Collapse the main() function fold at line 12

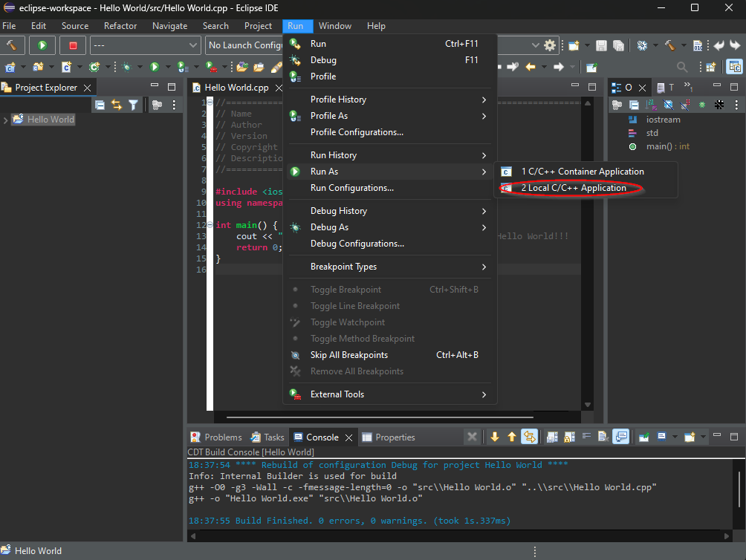coord(210,225)
